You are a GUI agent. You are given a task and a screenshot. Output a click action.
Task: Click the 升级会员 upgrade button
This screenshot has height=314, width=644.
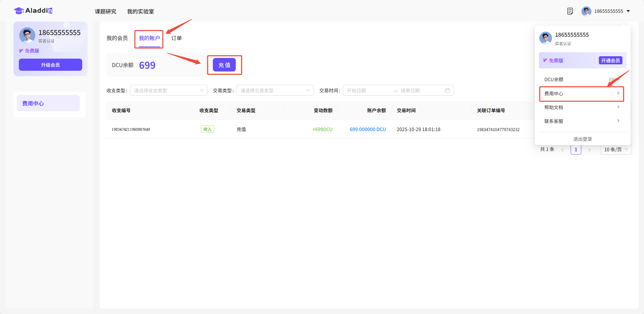(51, 65)
